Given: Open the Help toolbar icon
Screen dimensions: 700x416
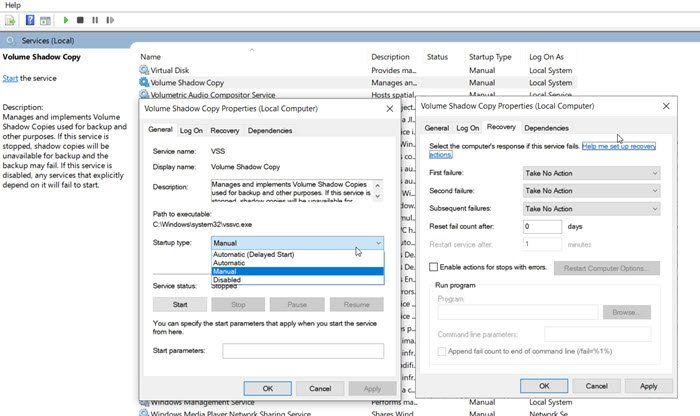Looking at the screenshot, I should [30, 20].
